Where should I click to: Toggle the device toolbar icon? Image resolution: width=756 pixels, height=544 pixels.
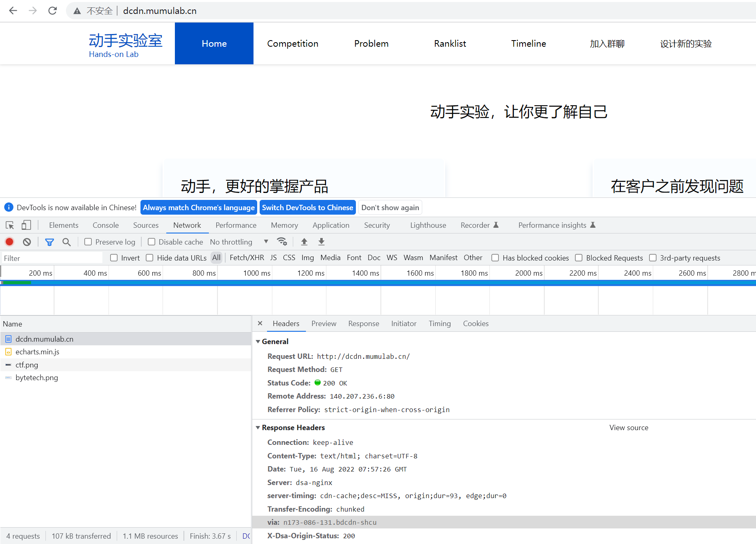click(26, 225)
